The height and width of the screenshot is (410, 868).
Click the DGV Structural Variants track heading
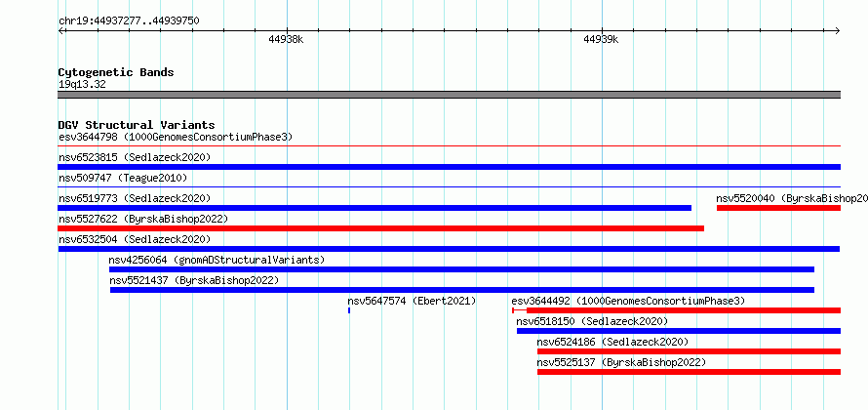(137, 125)
